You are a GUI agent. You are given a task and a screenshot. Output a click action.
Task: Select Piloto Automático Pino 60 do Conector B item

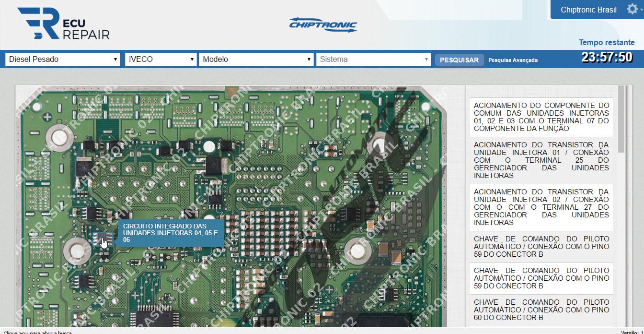(x=541, y=310)
